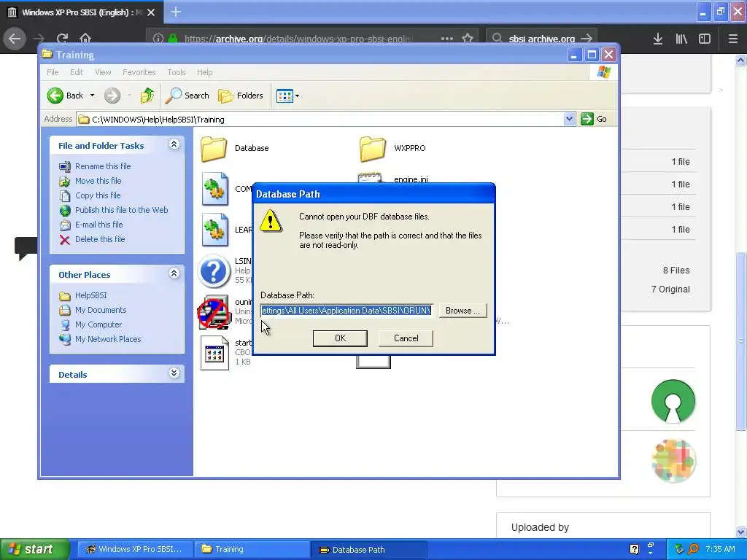The image size is (747, 560).
Task: Click Delete this file
Action: pos(100,239)
